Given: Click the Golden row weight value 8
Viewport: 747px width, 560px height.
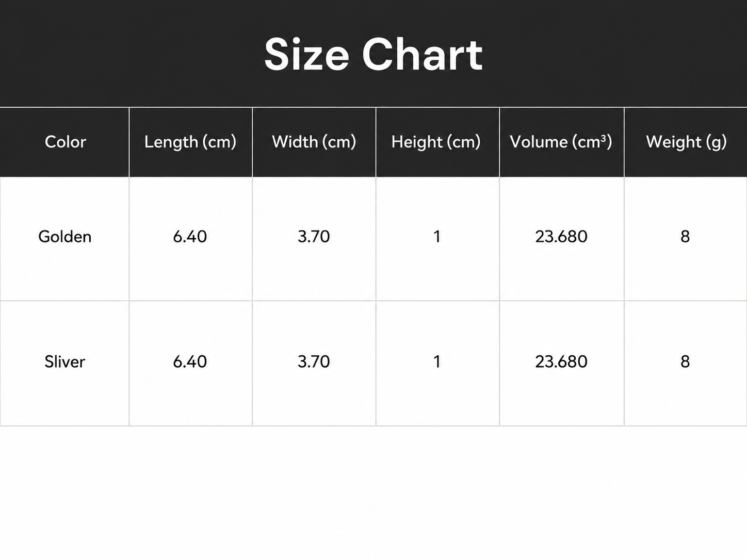Looking at the screenshot, I should 685,236.
